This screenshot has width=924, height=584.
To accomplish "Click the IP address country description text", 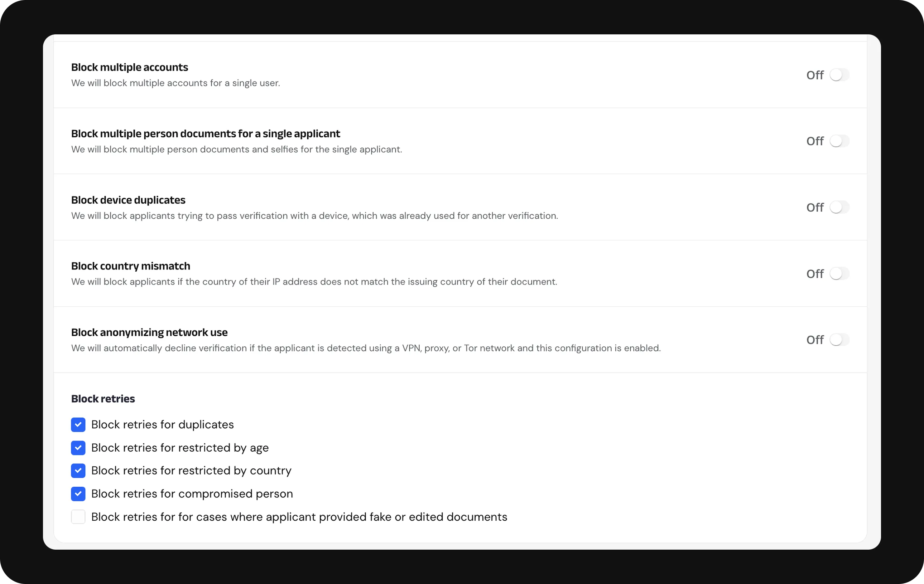I will [314, 282].
